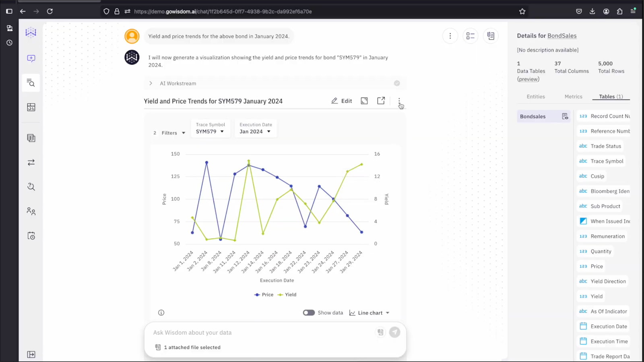The height and width of the screenshot is (362, 644).
Task: Go back in browser history
Action: pos(23,11)
